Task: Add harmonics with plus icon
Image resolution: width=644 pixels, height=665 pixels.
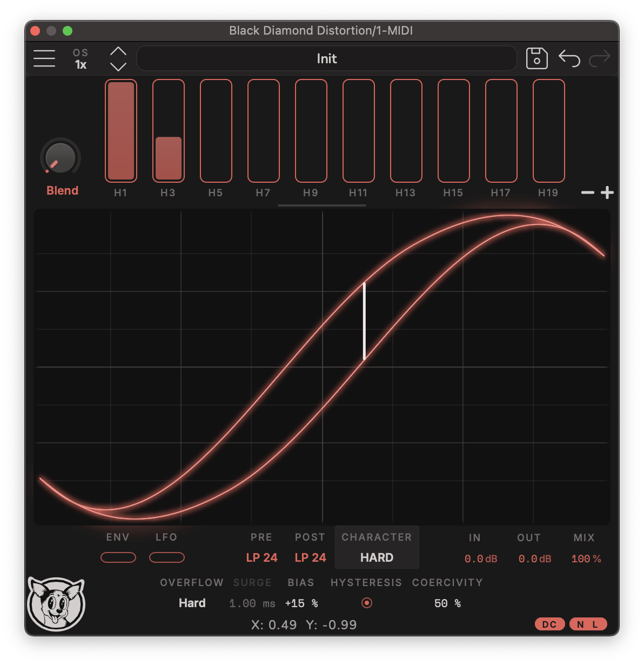Action: (x=607, y=192)
